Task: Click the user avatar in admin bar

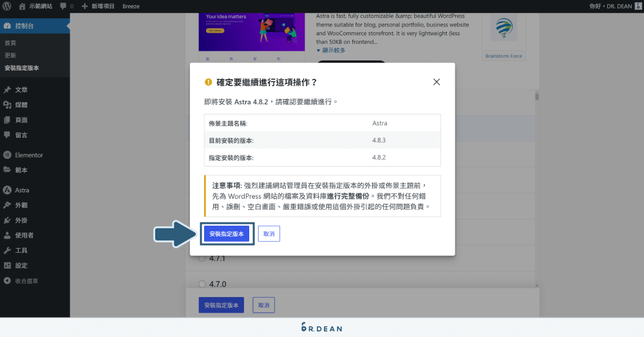Action: pyautogui.click(x=638, y=6)
